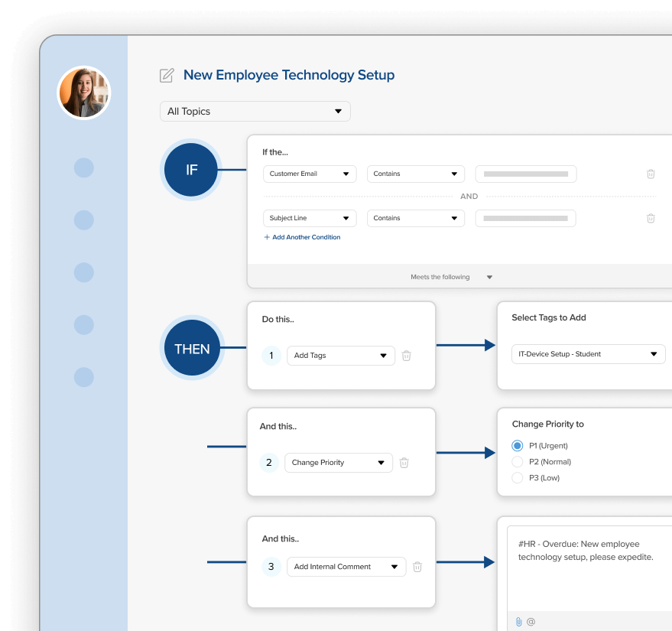Delete the Add Internal Comment action
This screenshot has height=631, width=672.
tap(417, 567)
